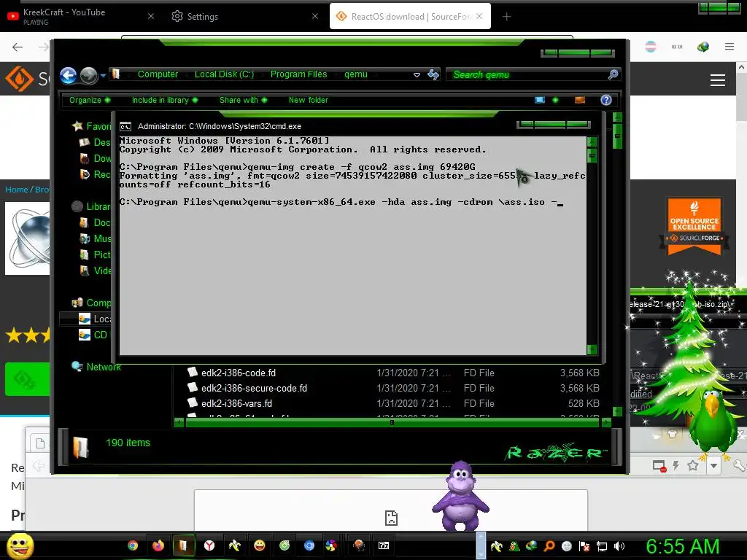Click the smiley Start button
Viewport: 747px width, 560px height.
point(20,545)
